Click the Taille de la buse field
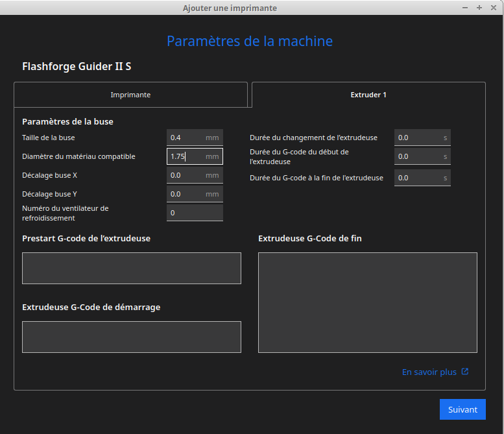 tap(195, 138)
